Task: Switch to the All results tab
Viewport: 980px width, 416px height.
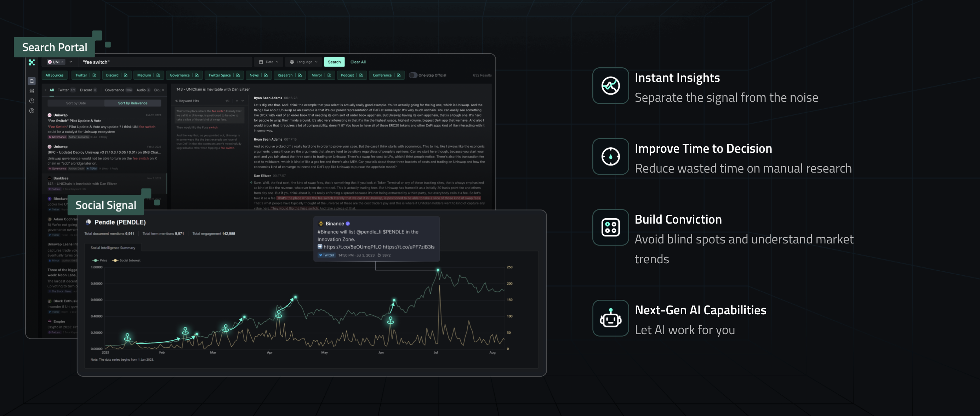Action: point(52,90)
